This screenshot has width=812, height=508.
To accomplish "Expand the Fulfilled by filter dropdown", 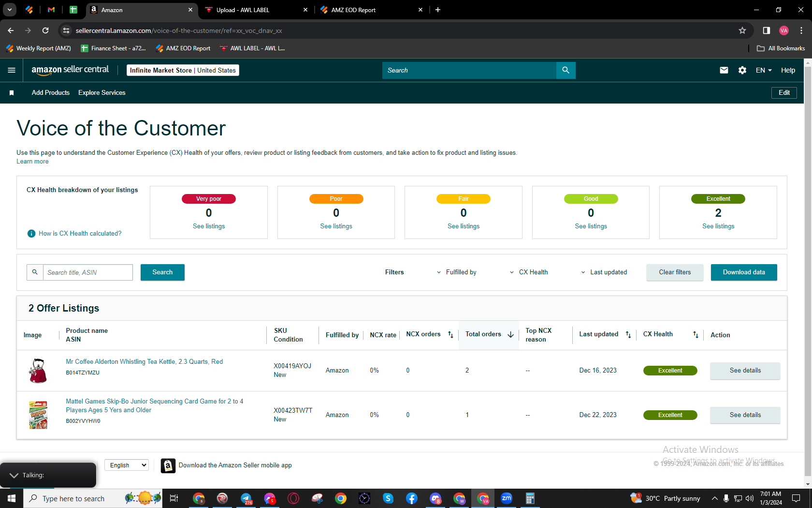I will click(456, 272).
